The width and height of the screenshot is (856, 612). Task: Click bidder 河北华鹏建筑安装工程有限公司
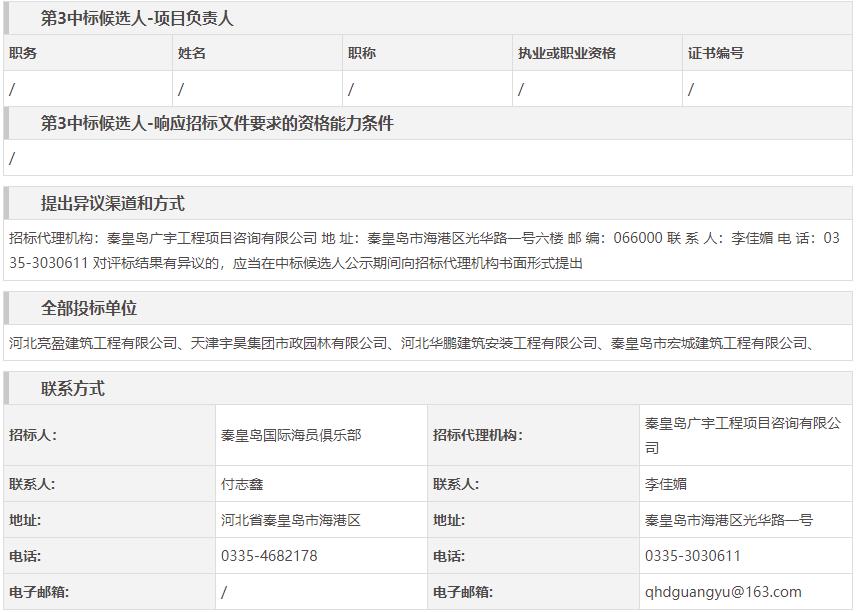click(x=499, y=343)
